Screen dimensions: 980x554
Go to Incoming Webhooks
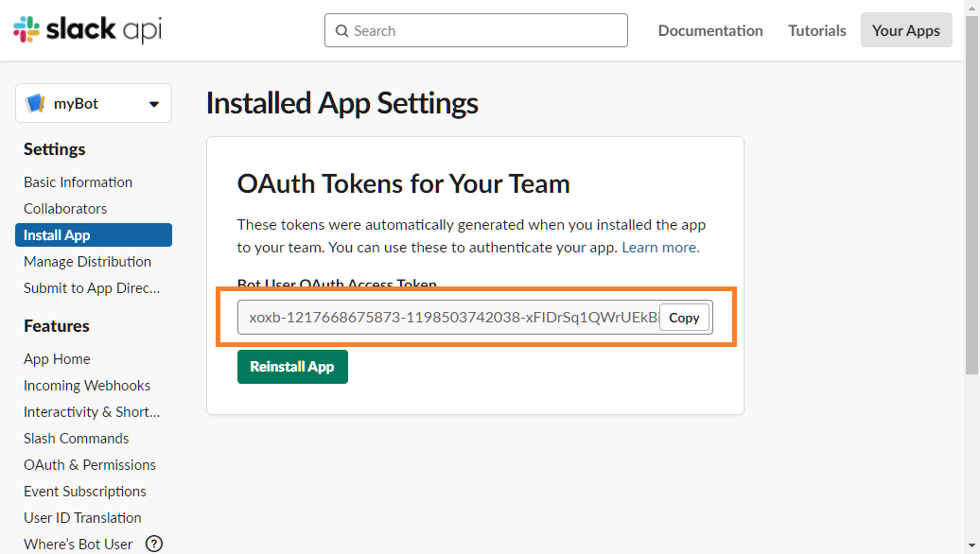[x=87, y=385]
